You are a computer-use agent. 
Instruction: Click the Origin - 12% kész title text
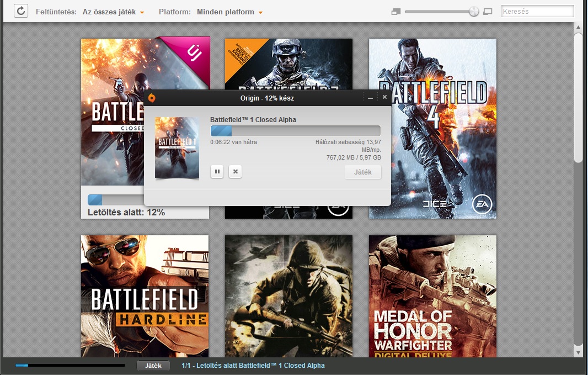(267, 98)
